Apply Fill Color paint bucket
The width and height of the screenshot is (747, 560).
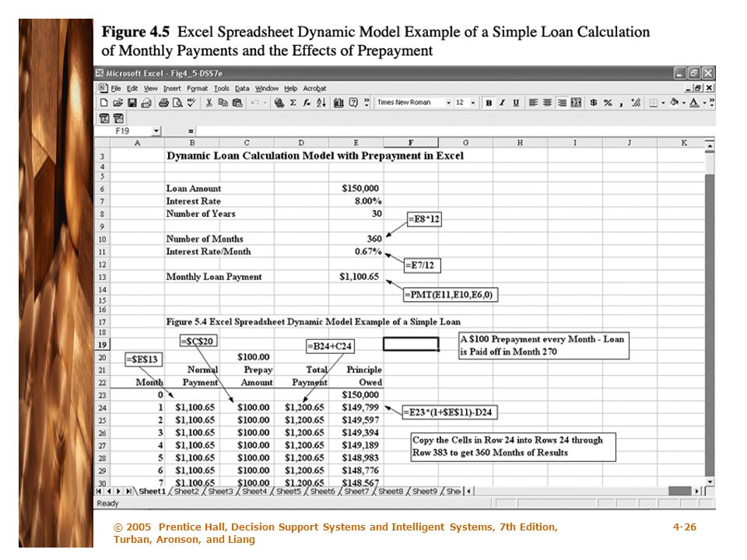674,103
